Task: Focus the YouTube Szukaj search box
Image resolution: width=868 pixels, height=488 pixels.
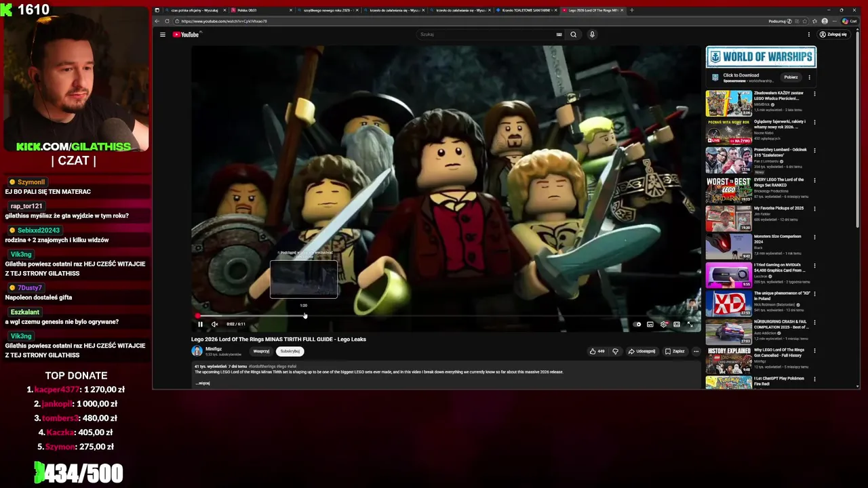Action: tap(487, 35)
